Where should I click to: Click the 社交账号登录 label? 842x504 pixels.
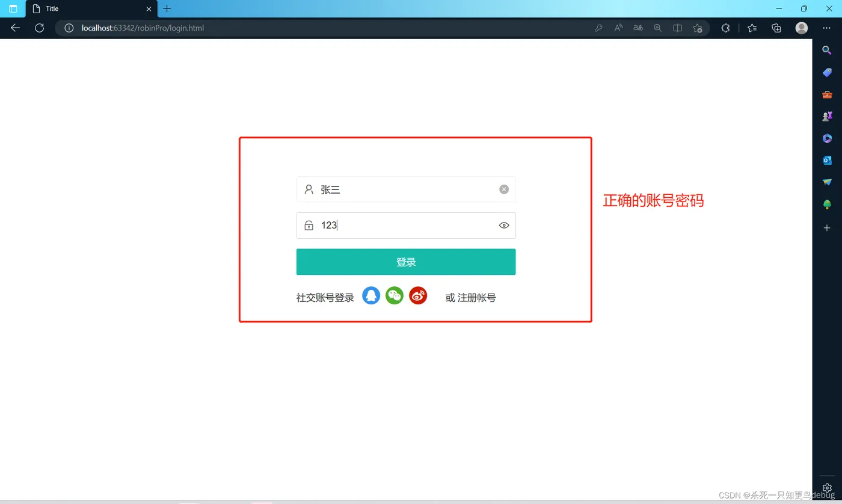(x=325, y=298)
